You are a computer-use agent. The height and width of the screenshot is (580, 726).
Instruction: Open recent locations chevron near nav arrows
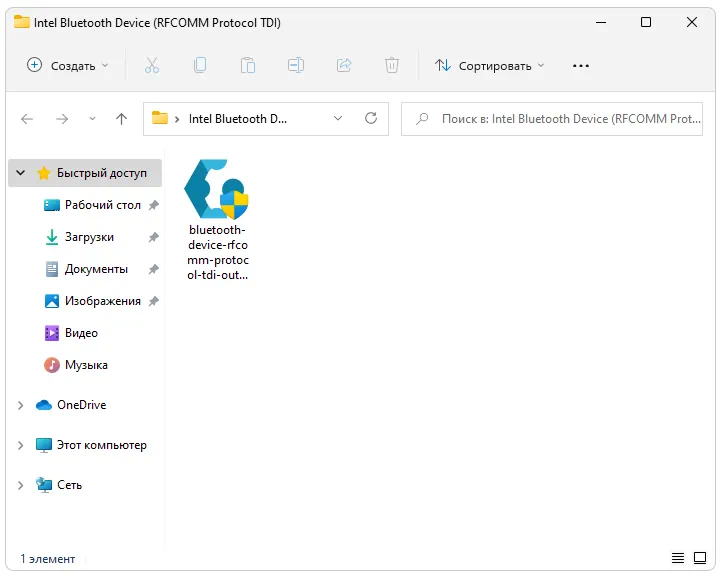point(92,119)
